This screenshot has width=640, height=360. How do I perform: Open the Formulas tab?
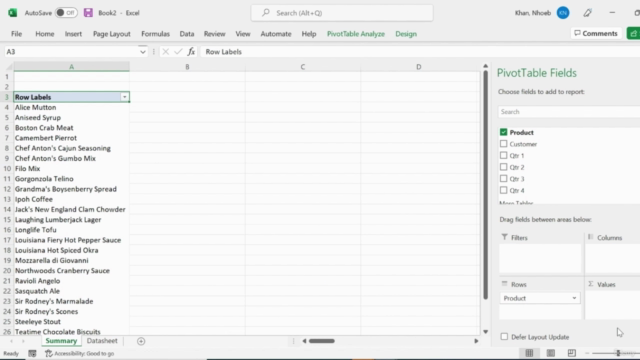point(155,34)
